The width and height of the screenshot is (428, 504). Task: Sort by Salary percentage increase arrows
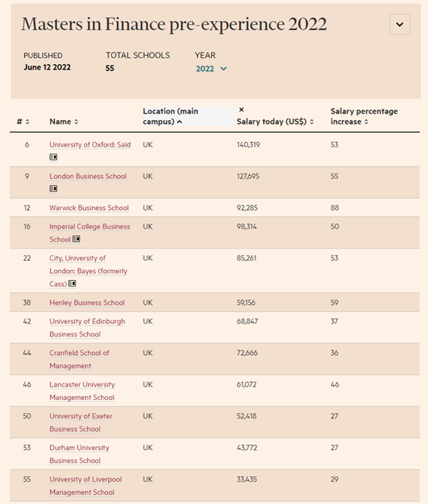tap(366, 122)
